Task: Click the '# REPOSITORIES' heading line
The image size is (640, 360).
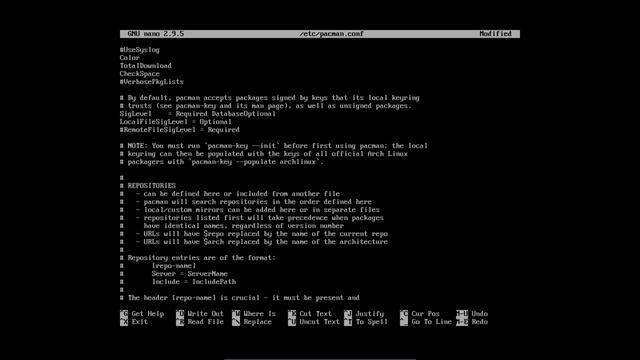Action: coord(148,186)
